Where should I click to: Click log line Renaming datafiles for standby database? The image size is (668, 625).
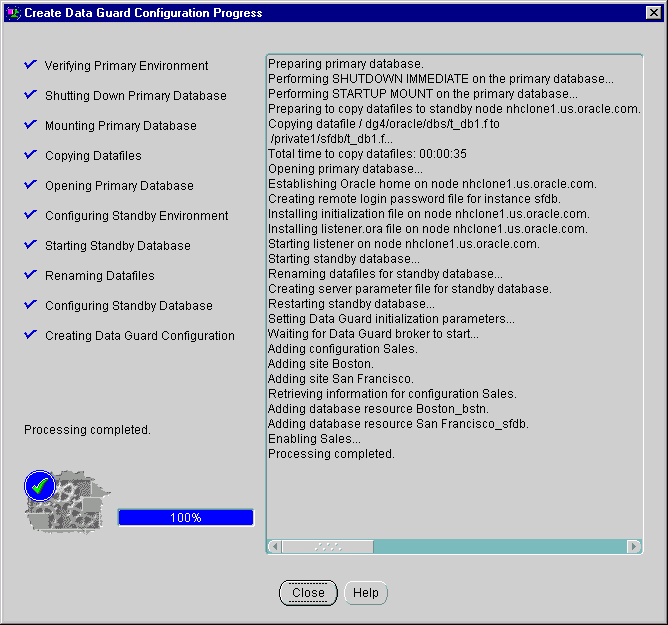[x=385, y=274]
